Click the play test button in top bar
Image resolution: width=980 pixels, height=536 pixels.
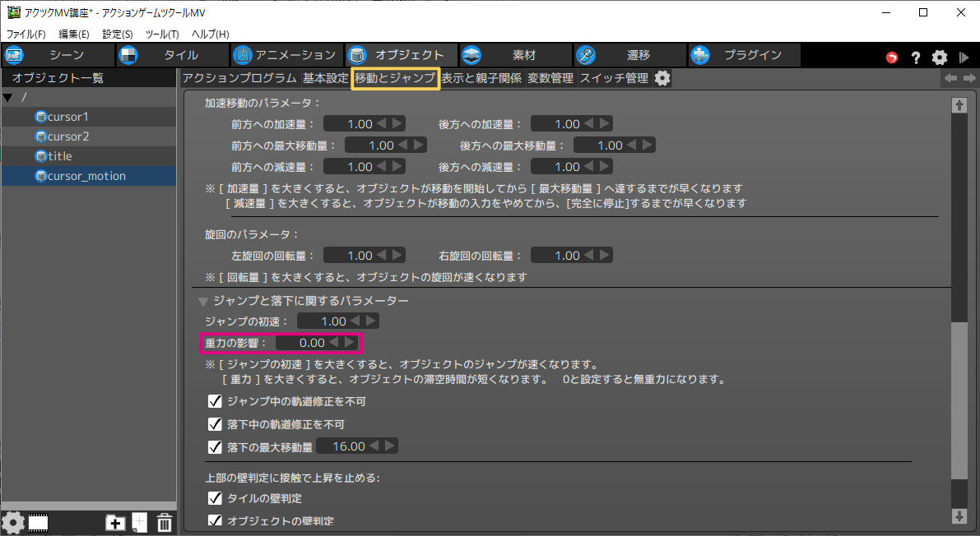[x=964, y=58]
